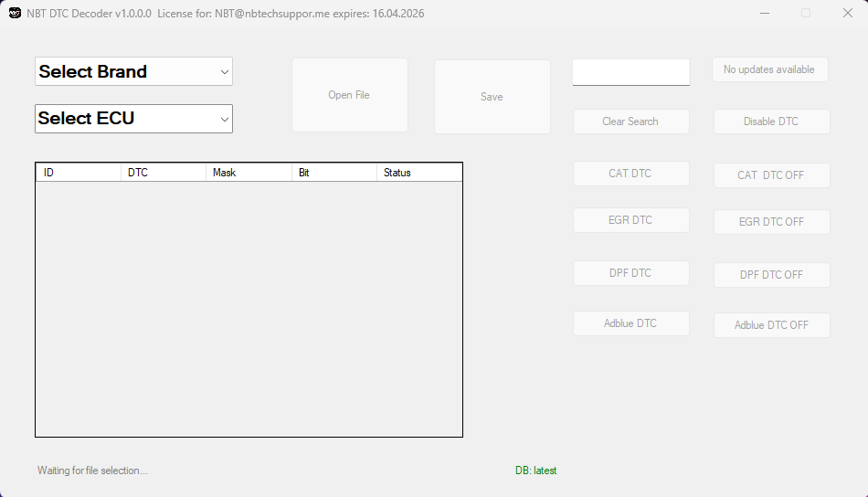Click the EGR DTC OFF button

point(772,222)
